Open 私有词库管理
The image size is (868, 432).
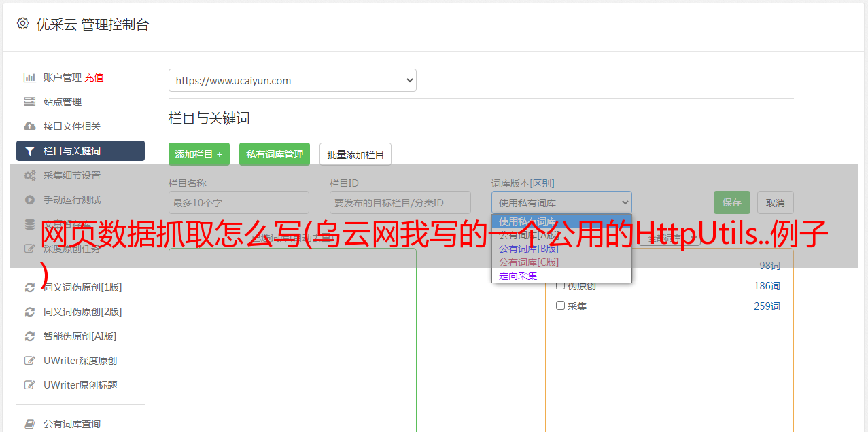(275, 154)
